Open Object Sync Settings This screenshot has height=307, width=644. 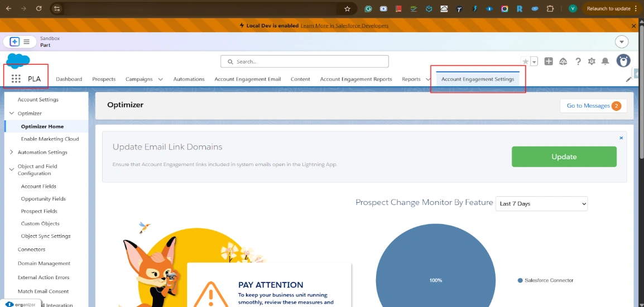click(46, 236)
